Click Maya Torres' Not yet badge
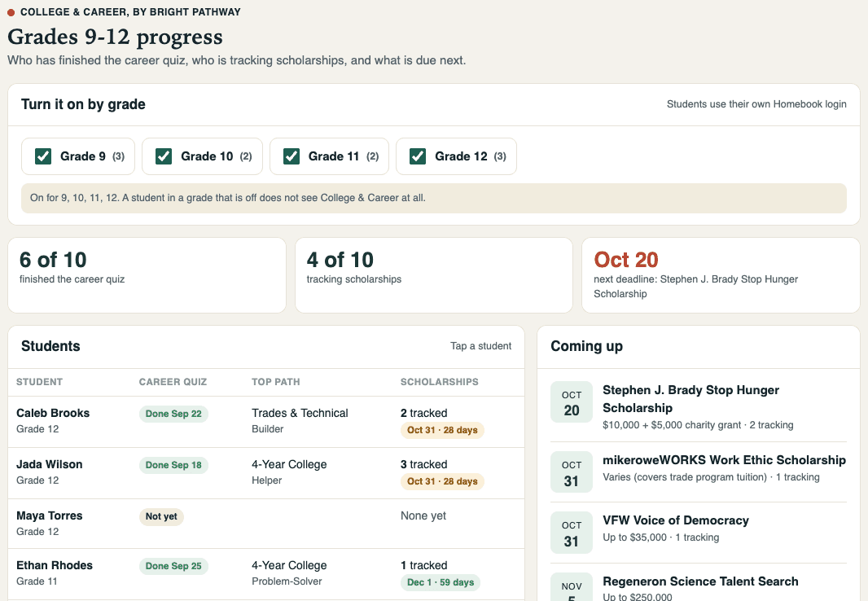868x601 pixels. [x=161, y=516]
